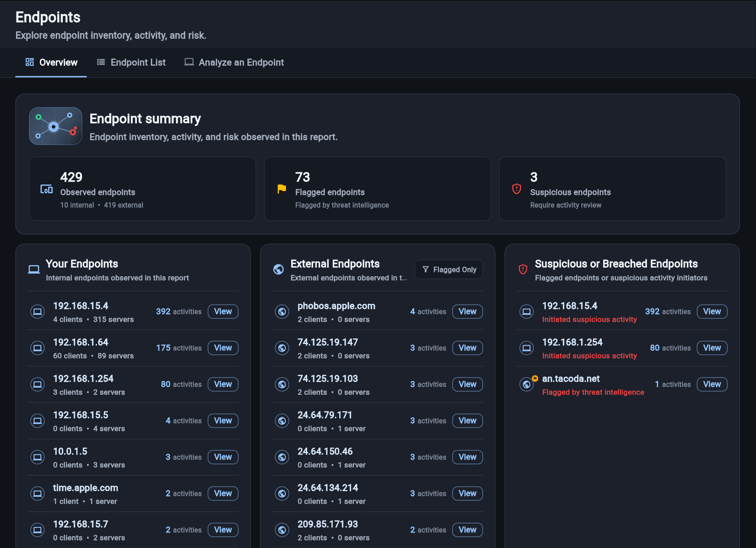Click the Endpoint summary network graphic
Viewport: 756px width, 548px height.
coord(55,126)
